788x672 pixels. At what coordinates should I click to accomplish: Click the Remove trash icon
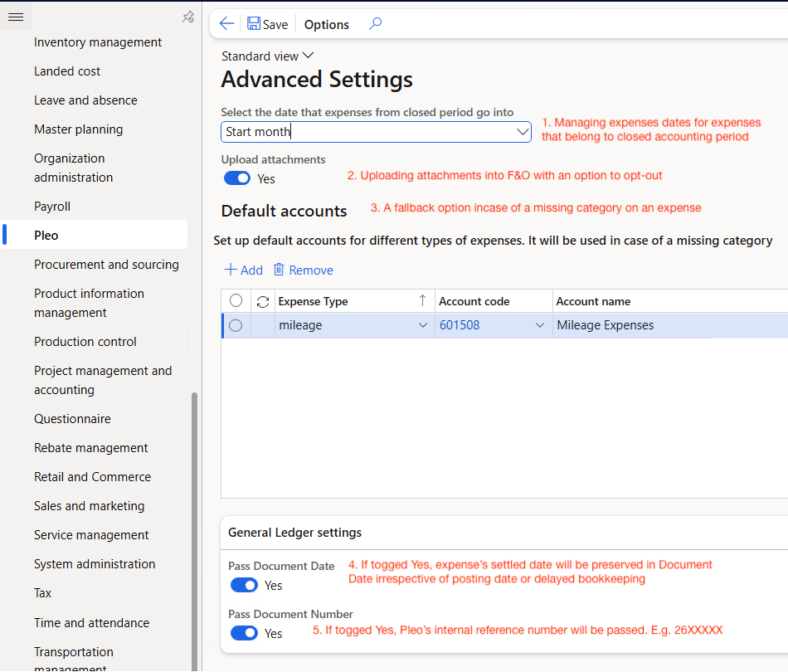click(x=280, y=270)
